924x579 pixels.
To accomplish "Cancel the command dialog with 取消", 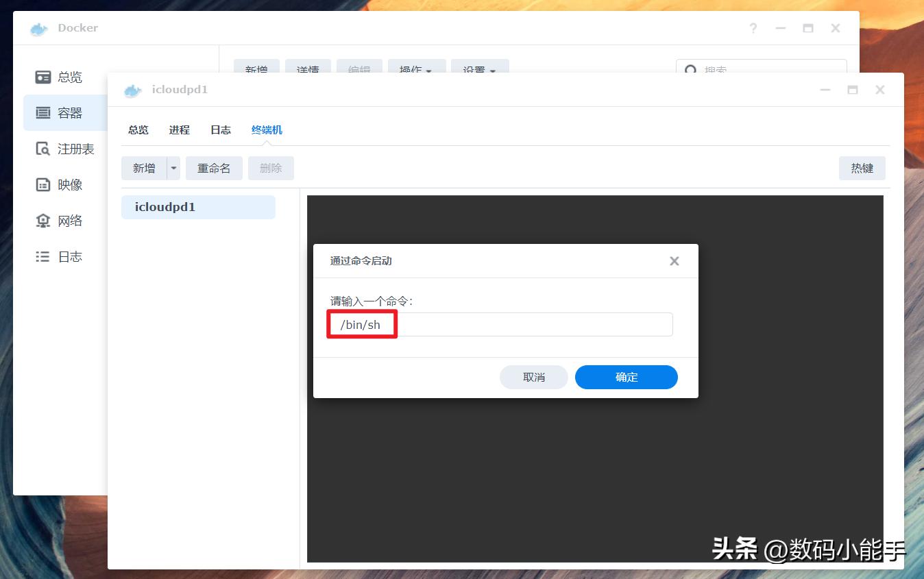I will pos(533,377).
